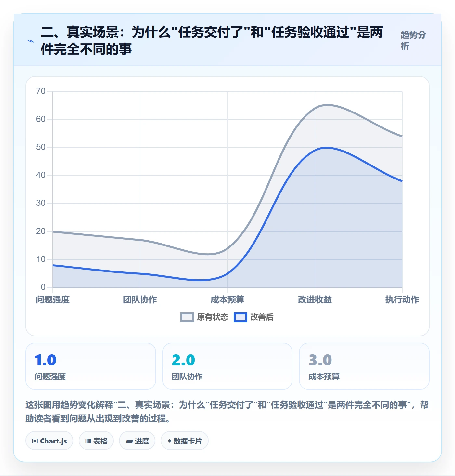Toggle the 改善后 legend dataset
Screen dimensions: 455x476
(254, 317)
